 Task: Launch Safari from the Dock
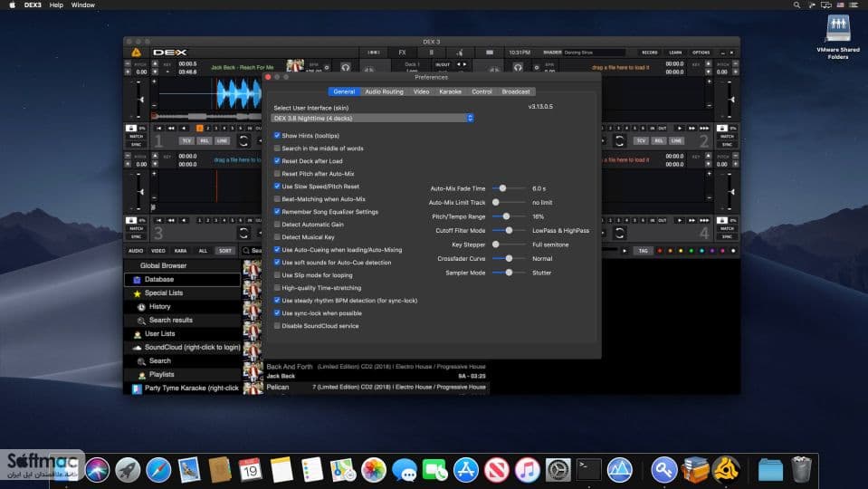pos(158,470)
